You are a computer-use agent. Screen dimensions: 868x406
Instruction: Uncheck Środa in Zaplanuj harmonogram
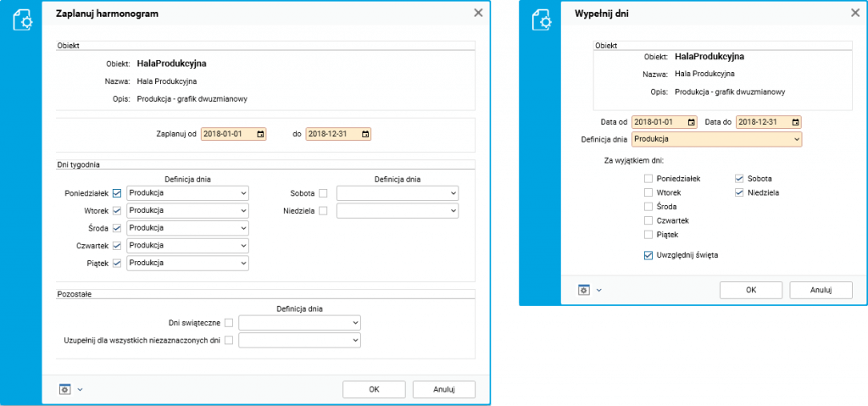point(117,228)
